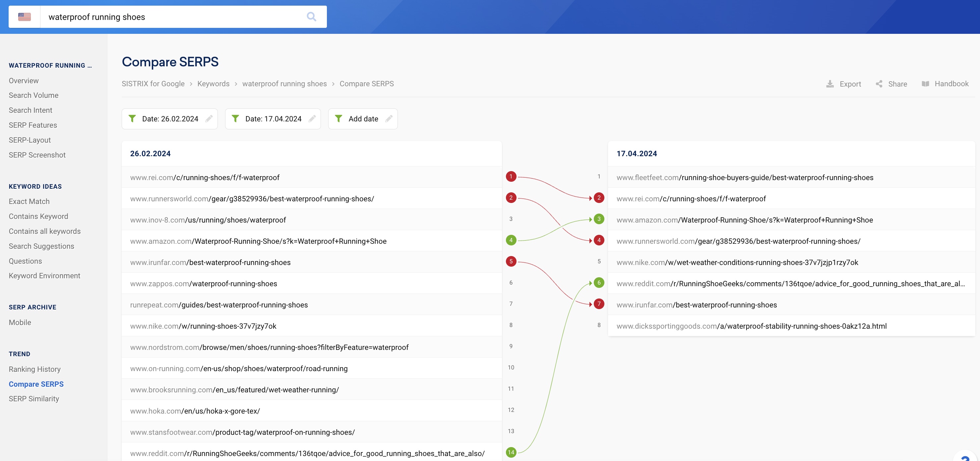Image resolution: width=980 pixels, height=461 pixels.
Task: Open the Handbook link
Action: click(x=945, y=84)
